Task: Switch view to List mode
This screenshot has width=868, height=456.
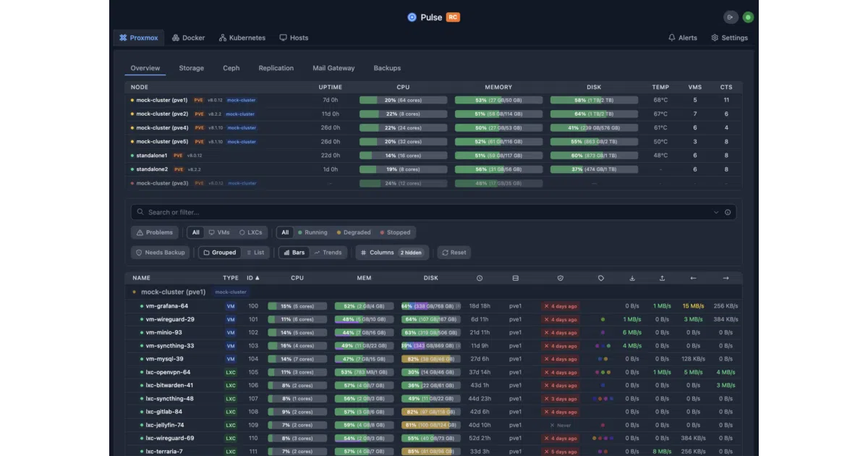Action: point(255,253)
